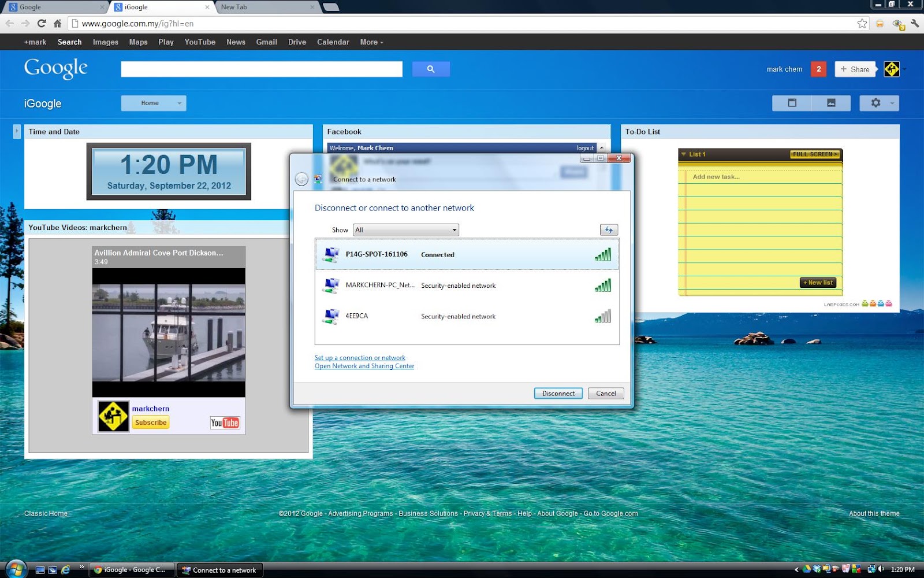Open Set up a connection or network link
The width and height of the screenshot is (924, 578).
pos(360,358)
